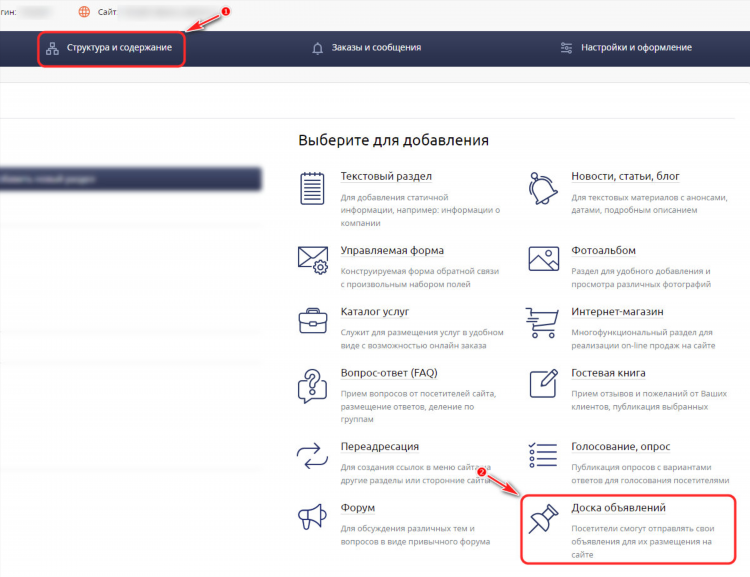Click description 'Для обсуждения различных тем'

pyautogui.click(x=415, y=535)
